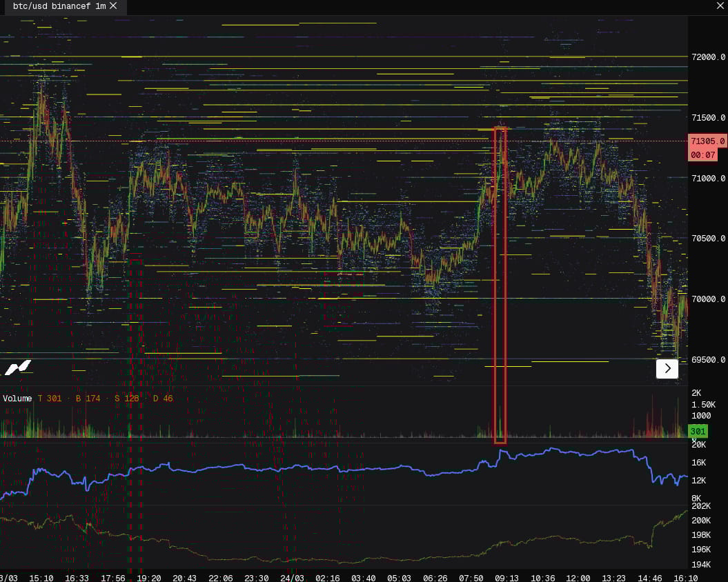Image resolution: width=728 pixels, height=582 pixels.
Task: Click the 194K axis label
Action: coord(701,565)
